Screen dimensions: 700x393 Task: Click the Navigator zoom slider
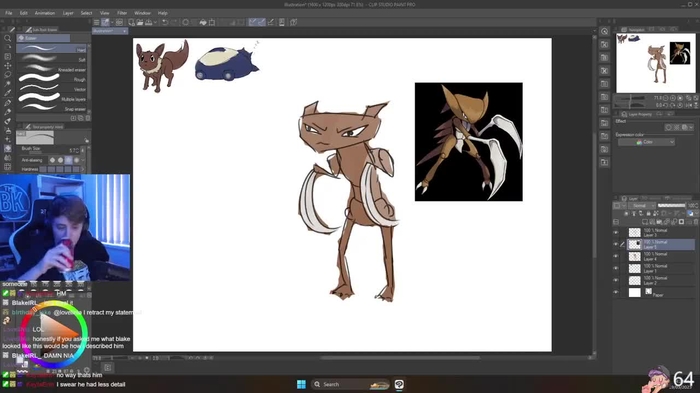630,98
